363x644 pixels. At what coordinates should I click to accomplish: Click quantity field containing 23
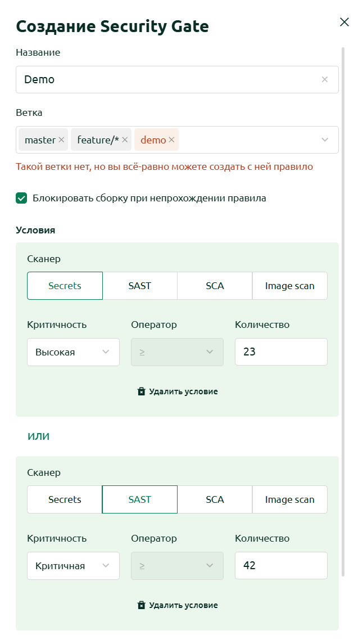[x=281, y=352]
